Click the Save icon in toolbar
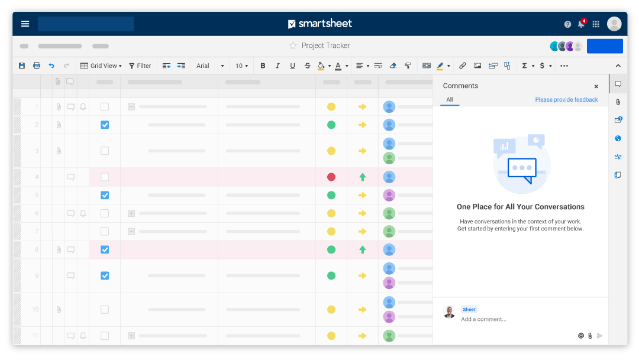Image resolution: width=639 pixels, height=364 pixels. coord(22,66)
